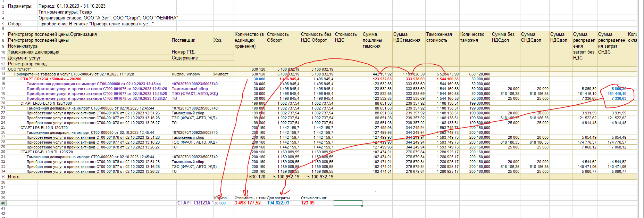Click the red value 3 498 177,52

[x=248, y=203]
